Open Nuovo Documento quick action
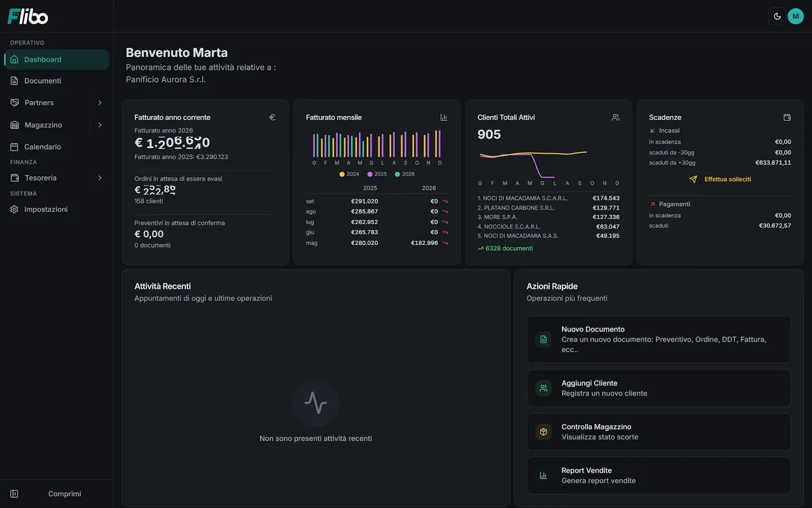Image resolution: width=812 pixels, height=508 pixels. point(659,339)
